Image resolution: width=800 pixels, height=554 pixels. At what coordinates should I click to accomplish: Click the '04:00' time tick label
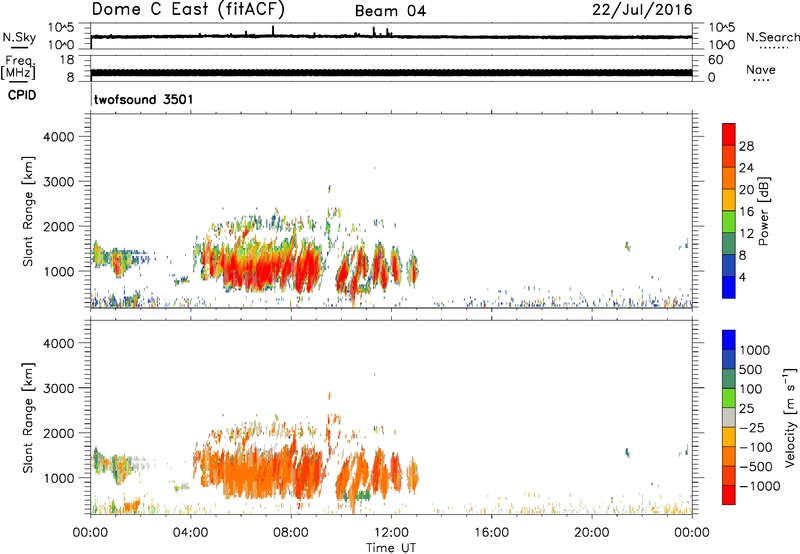pyautogui.click(x=191, y=533)
